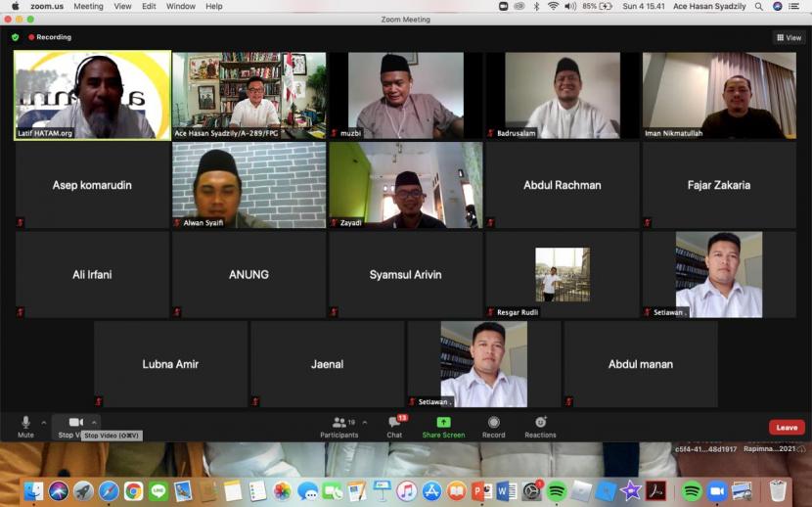Viewport: 812px width, 507px height.
Task: Click the Wi-Fi icon in menu bar
Action: coord(553,6)
